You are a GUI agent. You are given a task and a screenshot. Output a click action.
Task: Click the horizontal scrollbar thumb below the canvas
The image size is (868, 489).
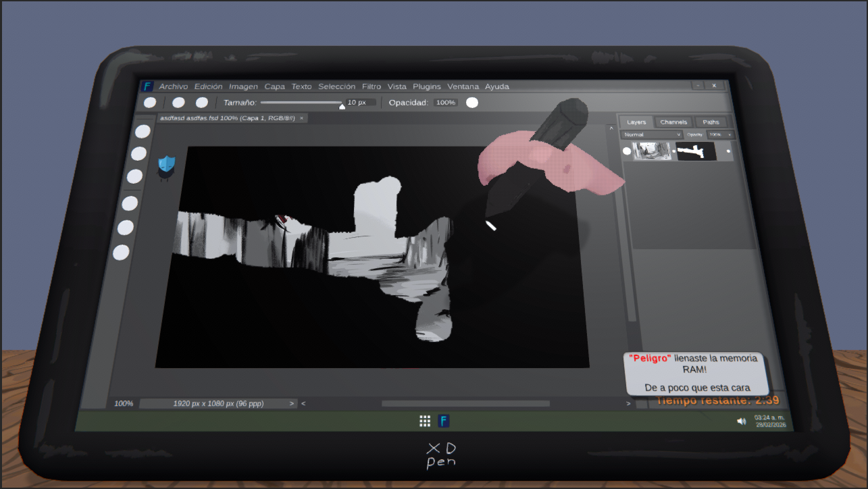pyautogui.click(x=465, y=404)
